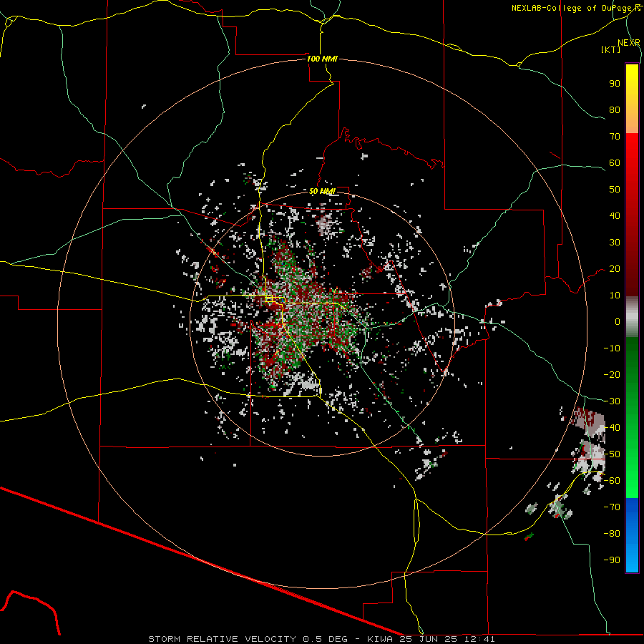
Task: Click the -40 value on velocity scale
Action: 612,428
